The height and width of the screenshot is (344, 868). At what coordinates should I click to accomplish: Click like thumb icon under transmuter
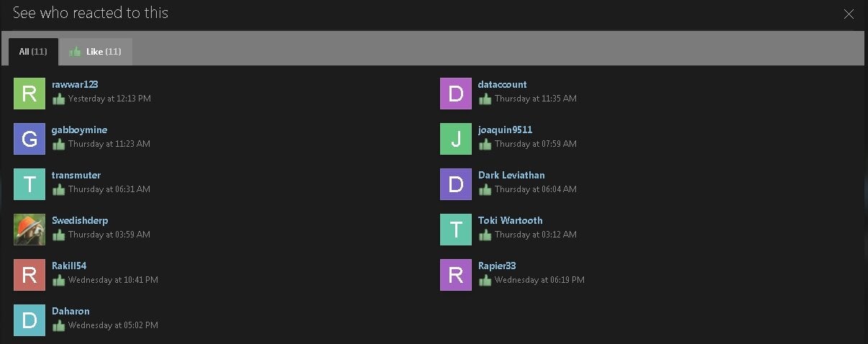58,189
